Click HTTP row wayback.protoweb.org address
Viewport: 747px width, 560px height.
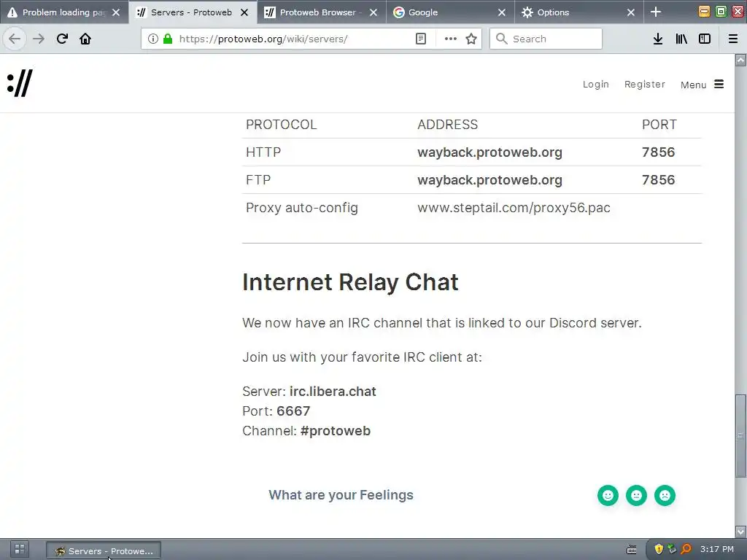(x=489, y=152)
